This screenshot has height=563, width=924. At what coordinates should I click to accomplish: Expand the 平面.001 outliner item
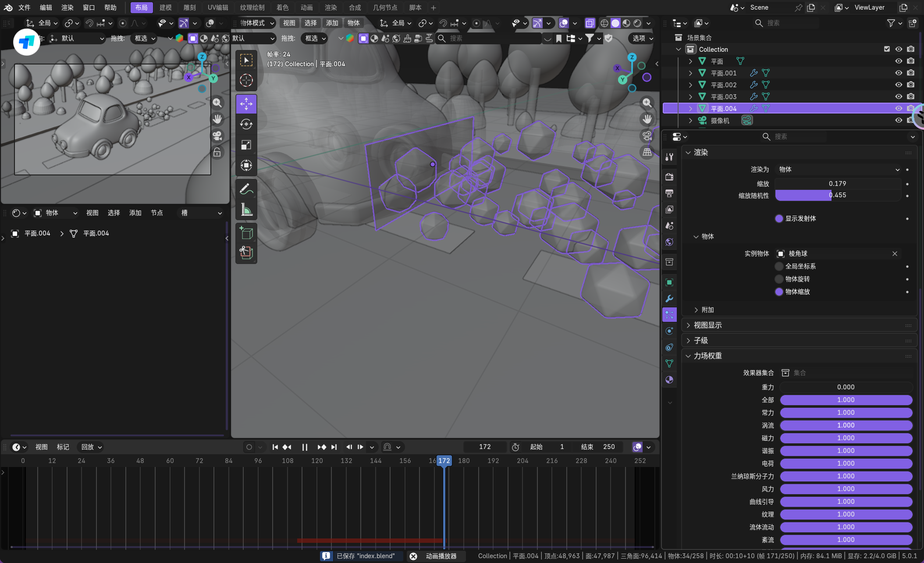[x=690, y=73]
